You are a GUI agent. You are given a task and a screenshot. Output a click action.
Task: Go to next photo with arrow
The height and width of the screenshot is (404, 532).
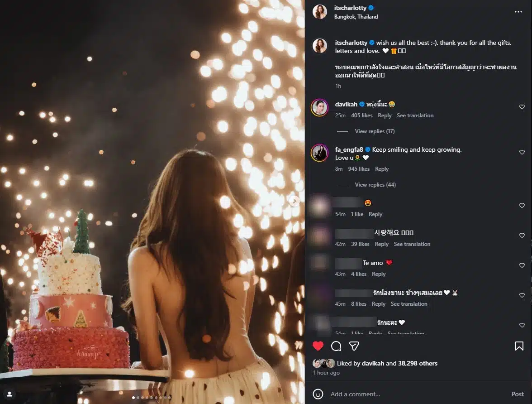(294, 201)
